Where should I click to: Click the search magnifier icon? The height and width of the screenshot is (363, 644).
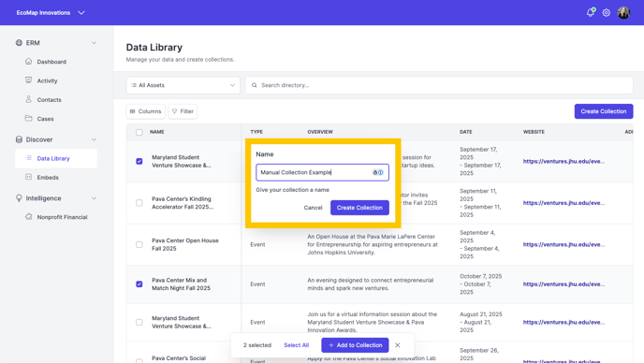pos(255,85)
